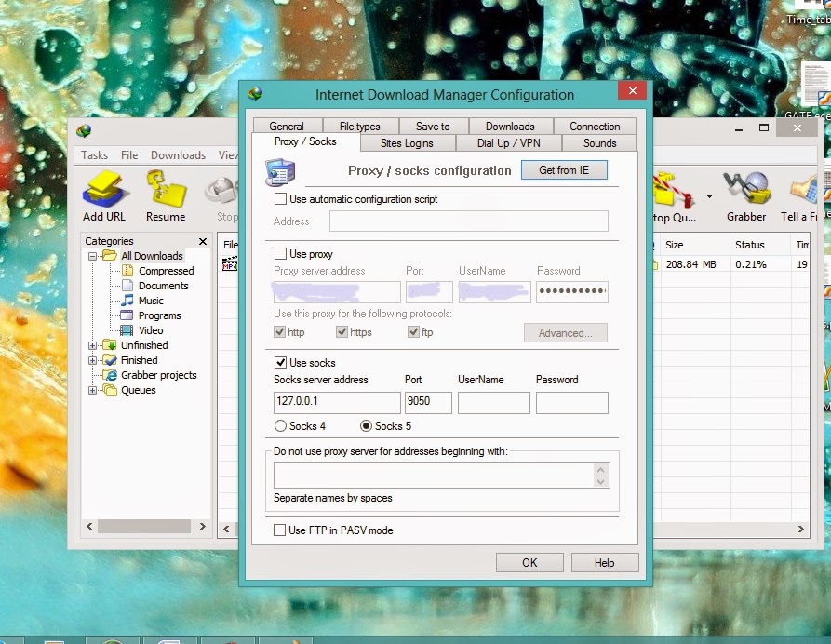Screen dimensions: 831x644
Task: Close the IDM Configuration dialog
Action: coord(632,90)
